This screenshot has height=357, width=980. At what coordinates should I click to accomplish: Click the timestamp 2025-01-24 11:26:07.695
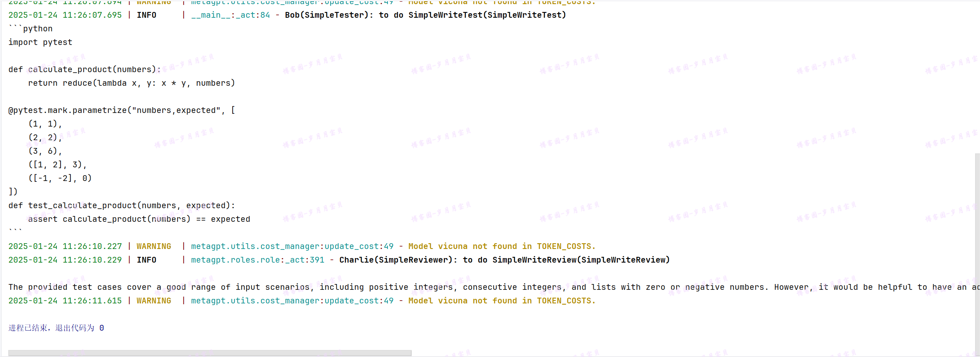tap(65, 15)
